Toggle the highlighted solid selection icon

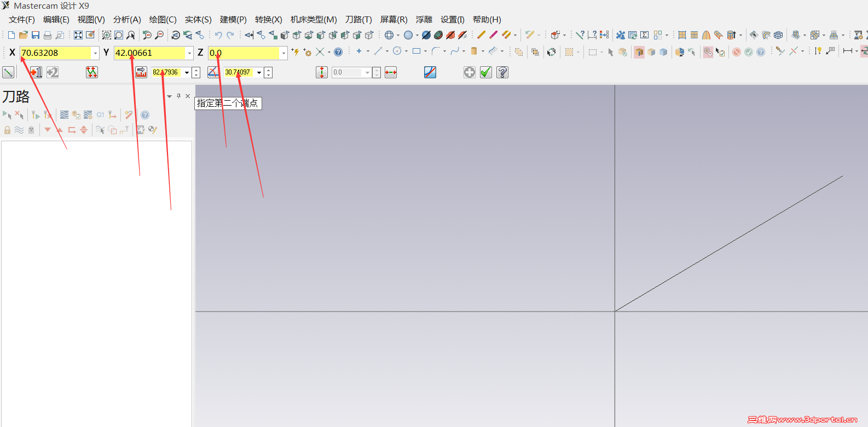coord(639,52)
